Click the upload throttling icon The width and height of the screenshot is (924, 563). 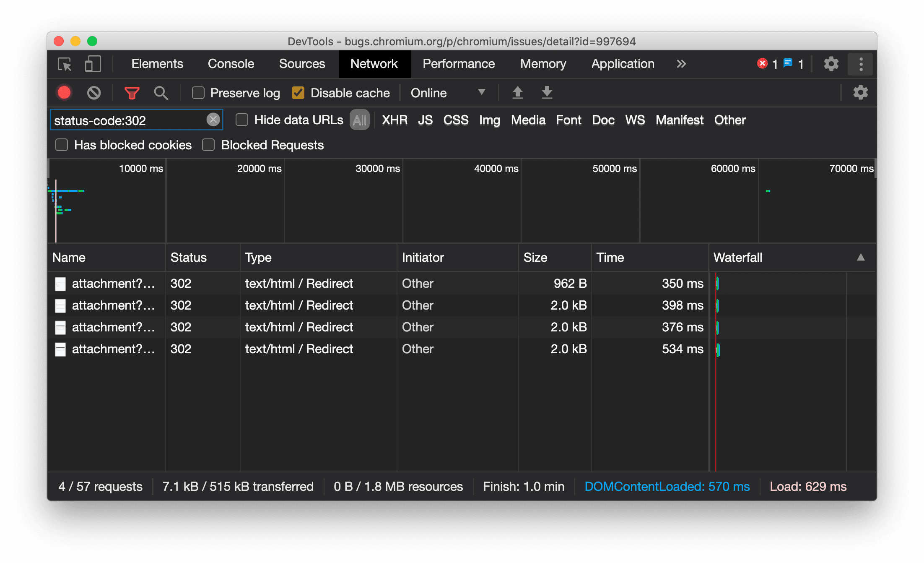[517, 93]
